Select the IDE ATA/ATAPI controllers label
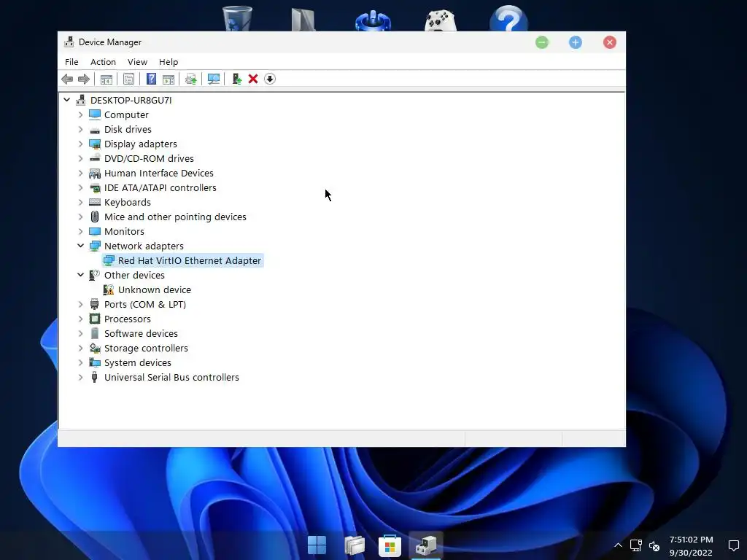Viewport: 747px width, 560px height. 160,187
